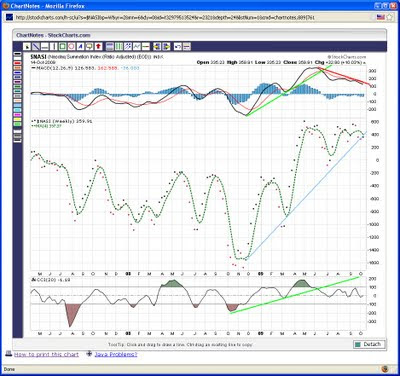400x376 pixels.
Task: Click the browser address bar URL
Action: tap(165, 17)
